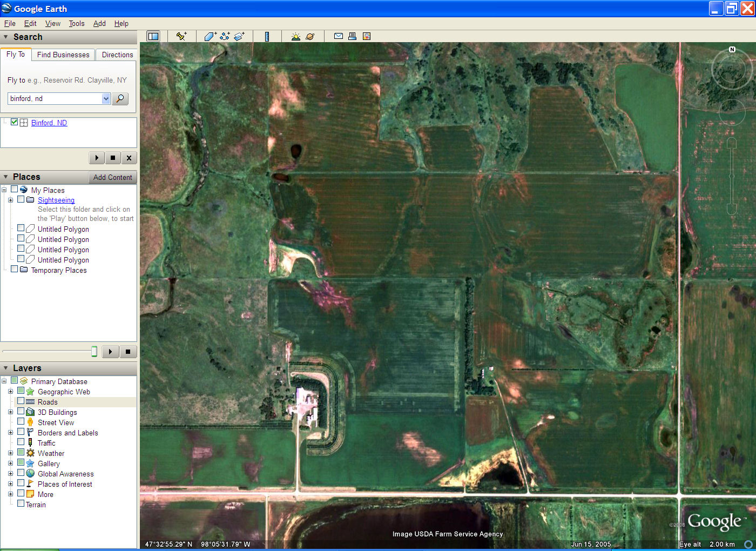Enable the Sightseeing folder checkbox
This screenshot has height=551, width=756.
pos(21,199)
